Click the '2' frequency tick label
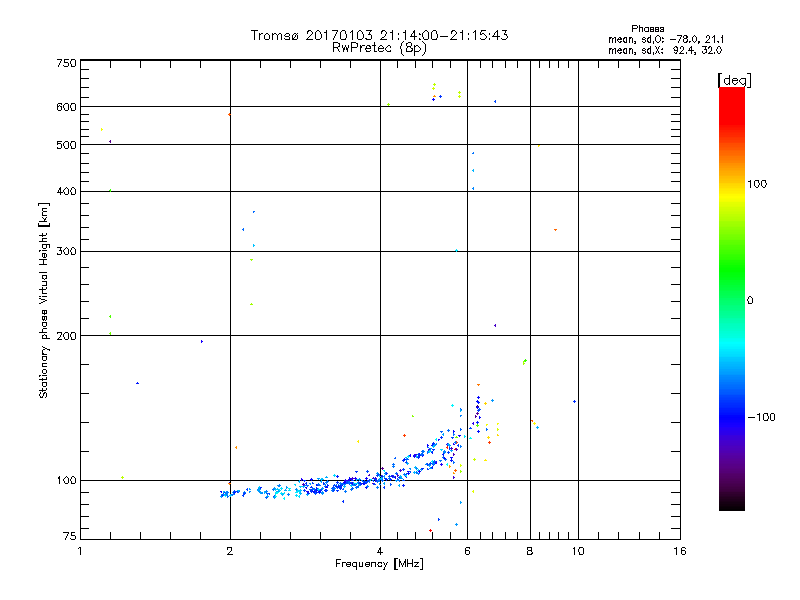 pyautogui.click(x=230, y=551)
